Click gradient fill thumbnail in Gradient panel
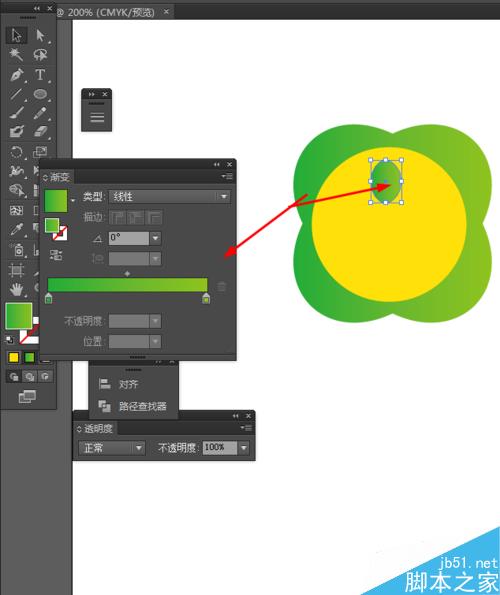 point(56,201)
